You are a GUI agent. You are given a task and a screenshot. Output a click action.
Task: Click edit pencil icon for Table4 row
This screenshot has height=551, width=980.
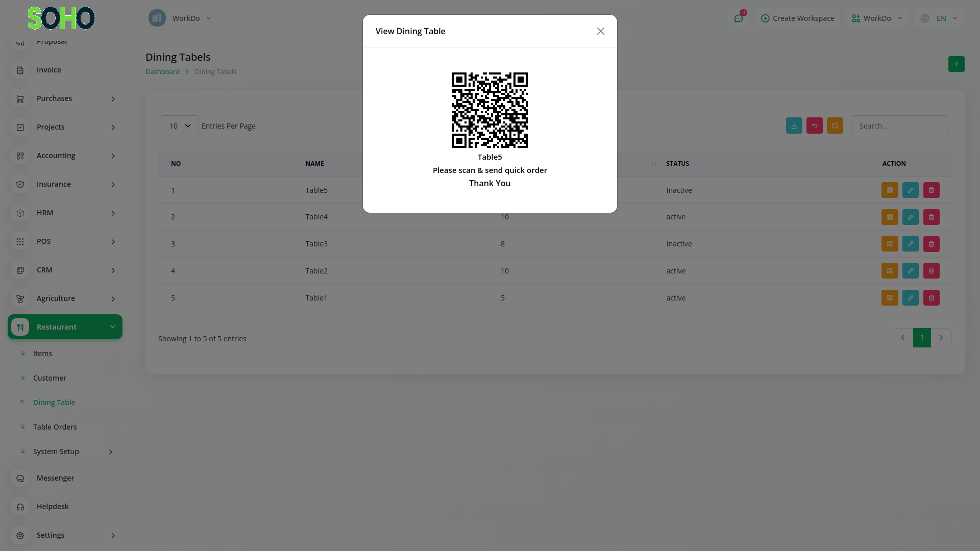[910, 217]
